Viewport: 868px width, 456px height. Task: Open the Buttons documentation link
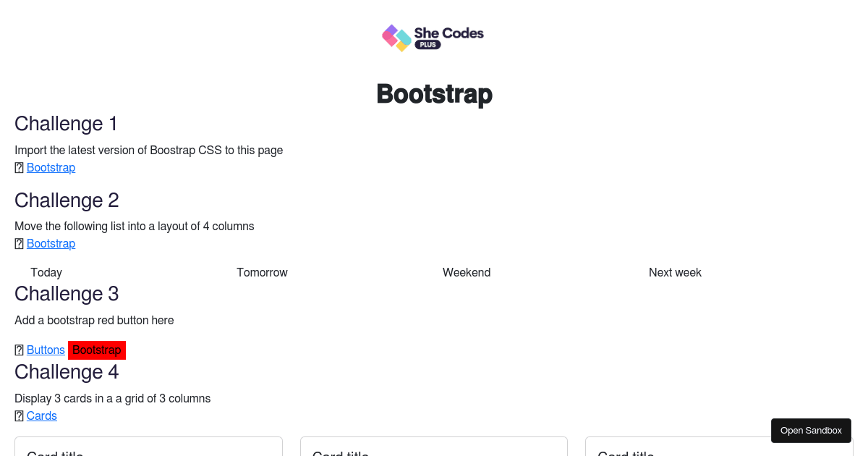click(46, 350)
